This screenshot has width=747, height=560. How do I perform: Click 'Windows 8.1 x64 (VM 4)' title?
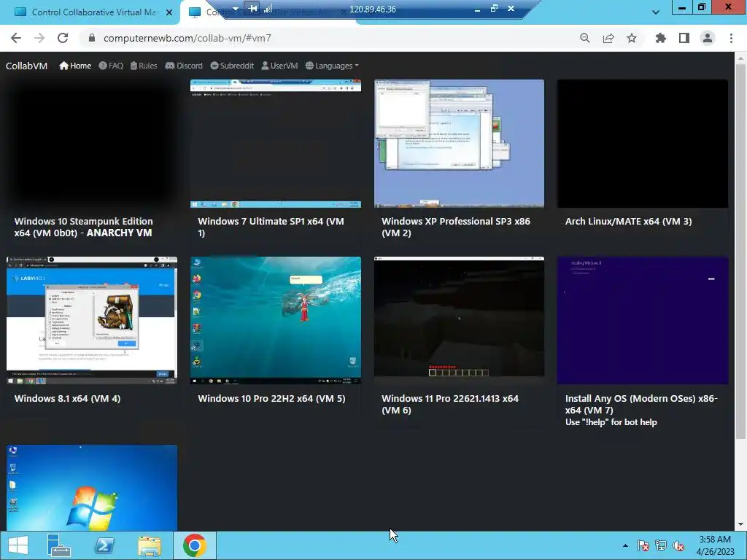click(x=67, y=399)
